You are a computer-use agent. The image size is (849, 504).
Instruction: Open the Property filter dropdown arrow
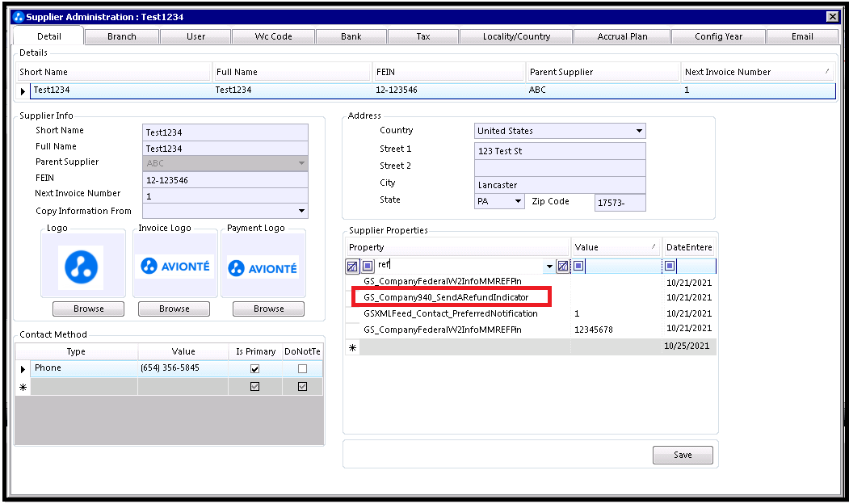[x=549, y=266]
